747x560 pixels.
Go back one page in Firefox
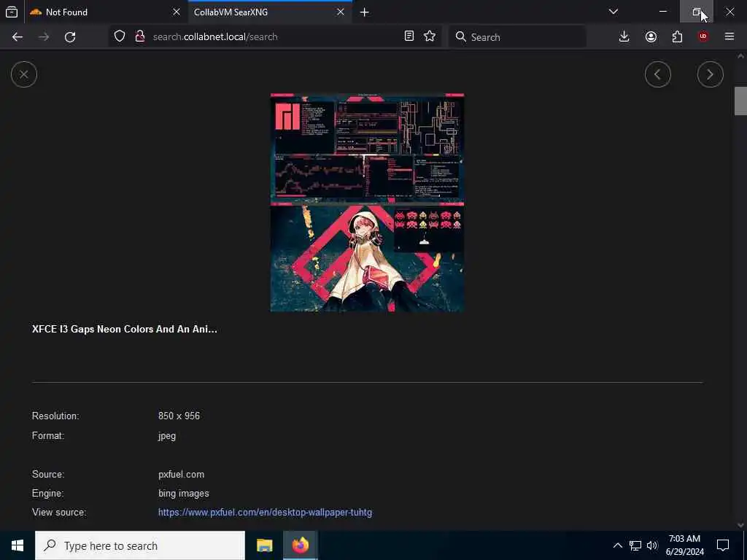click(x=18, y=36)
